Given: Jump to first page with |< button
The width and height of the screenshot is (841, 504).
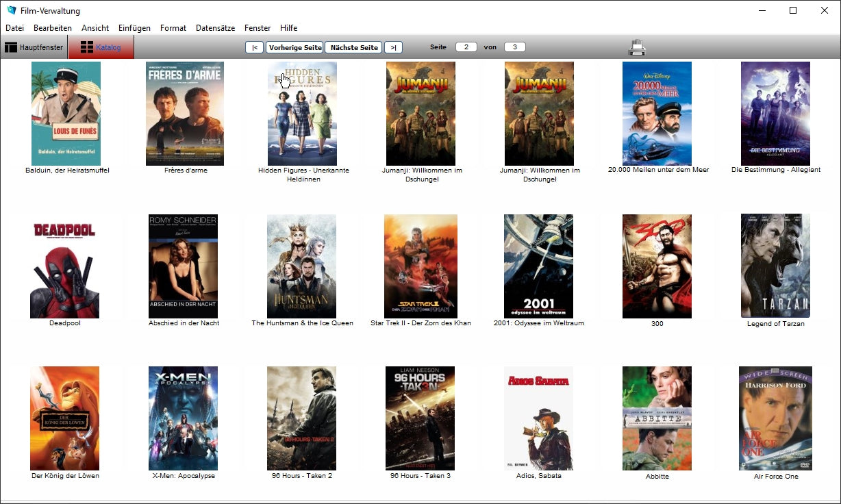Looking at the screenshot, I should point(254,47).
